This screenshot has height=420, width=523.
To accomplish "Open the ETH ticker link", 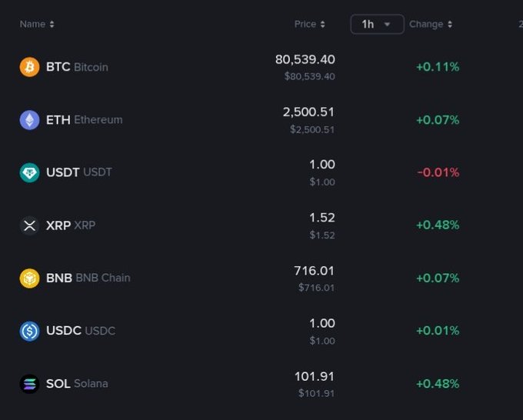I will (x=58, y=120).
